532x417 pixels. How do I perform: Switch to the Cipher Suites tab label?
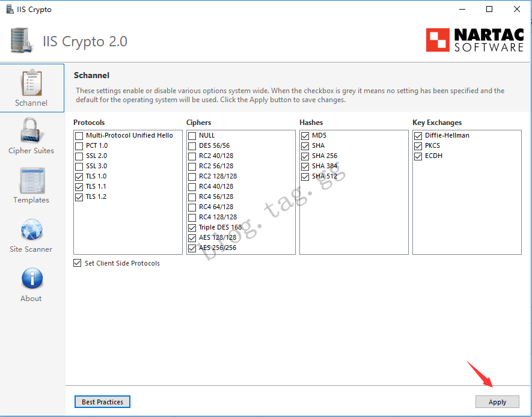[31, 151]
